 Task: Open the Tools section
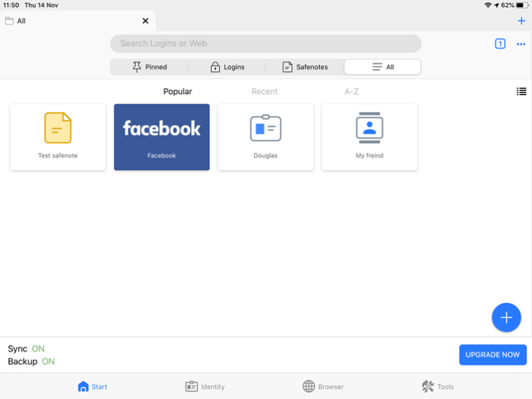coord(438,386)
